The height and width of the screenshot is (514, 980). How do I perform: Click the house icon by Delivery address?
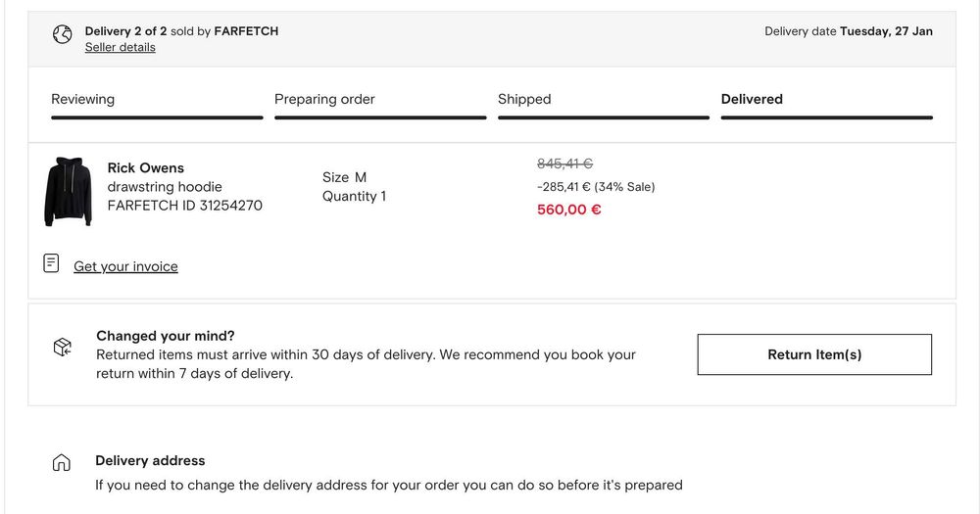click(x=61, y=462)
